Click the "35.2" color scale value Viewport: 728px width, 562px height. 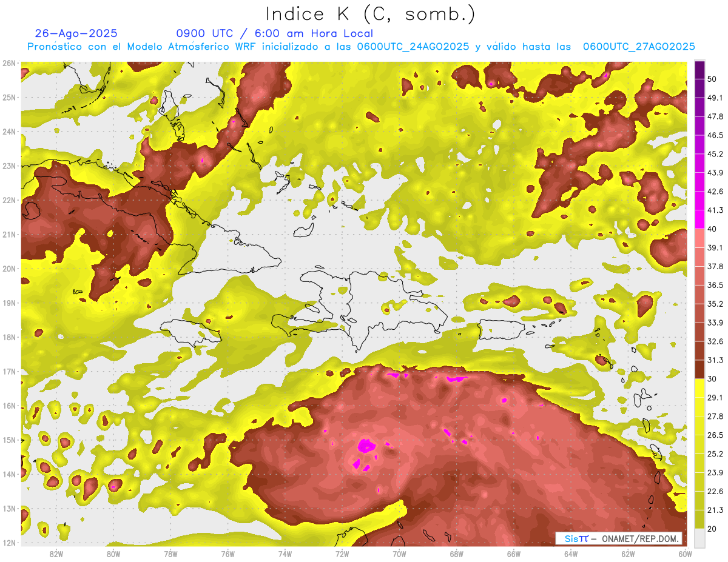coord(715,304)
